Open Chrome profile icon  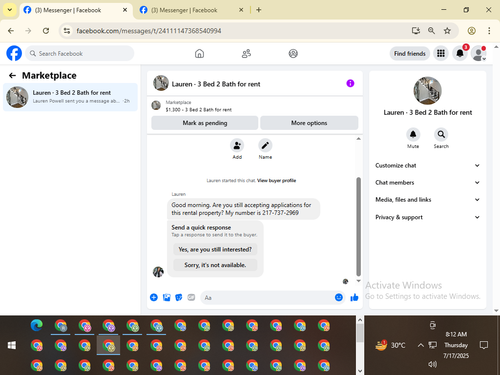tap(471, 31)
